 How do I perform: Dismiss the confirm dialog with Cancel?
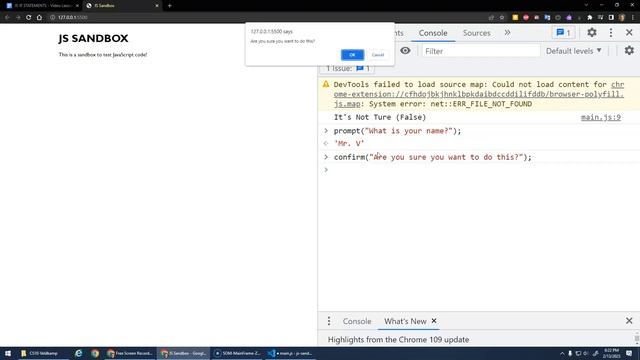pos(378,55)
